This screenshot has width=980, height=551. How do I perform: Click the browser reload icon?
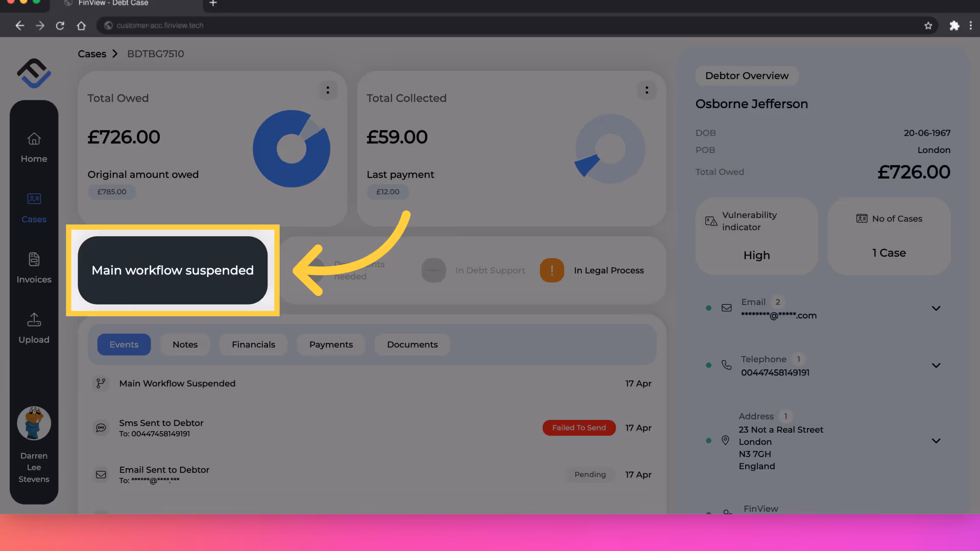click(60, 26)
